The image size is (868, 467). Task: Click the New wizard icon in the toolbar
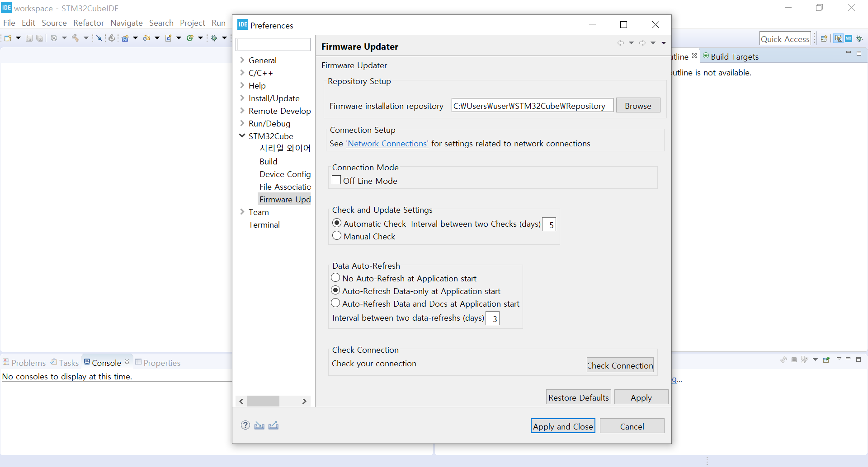pos(8,38)
